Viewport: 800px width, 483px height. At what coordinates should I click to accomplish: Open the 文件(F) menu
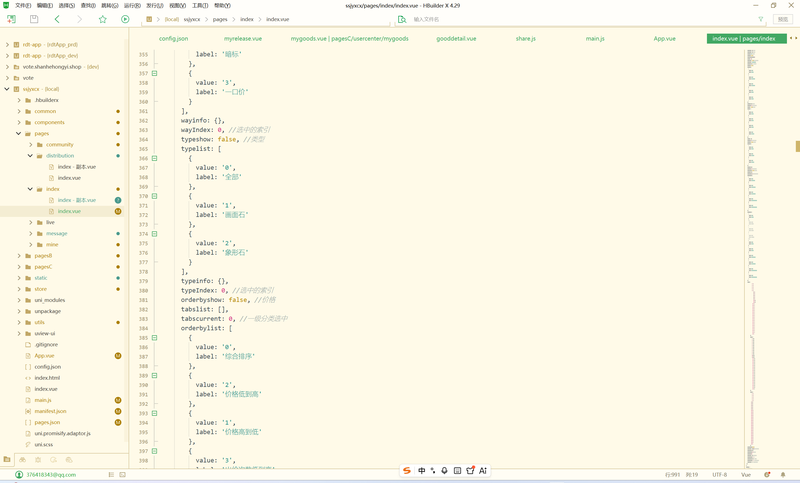click(x=23, y=6)
